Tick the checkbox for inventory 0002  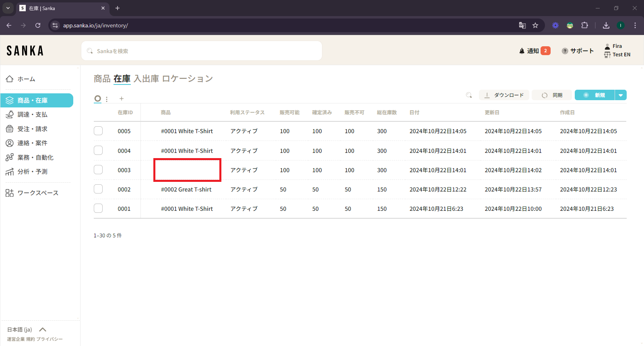[x=98, y=189]
